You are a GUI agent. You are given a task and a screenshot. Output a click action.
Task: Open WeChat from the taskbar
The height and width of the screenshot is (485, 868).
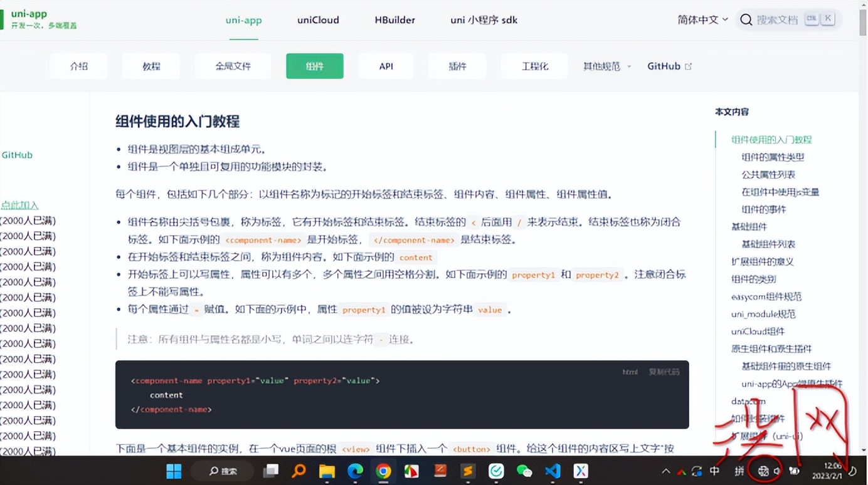pos(525,472)
